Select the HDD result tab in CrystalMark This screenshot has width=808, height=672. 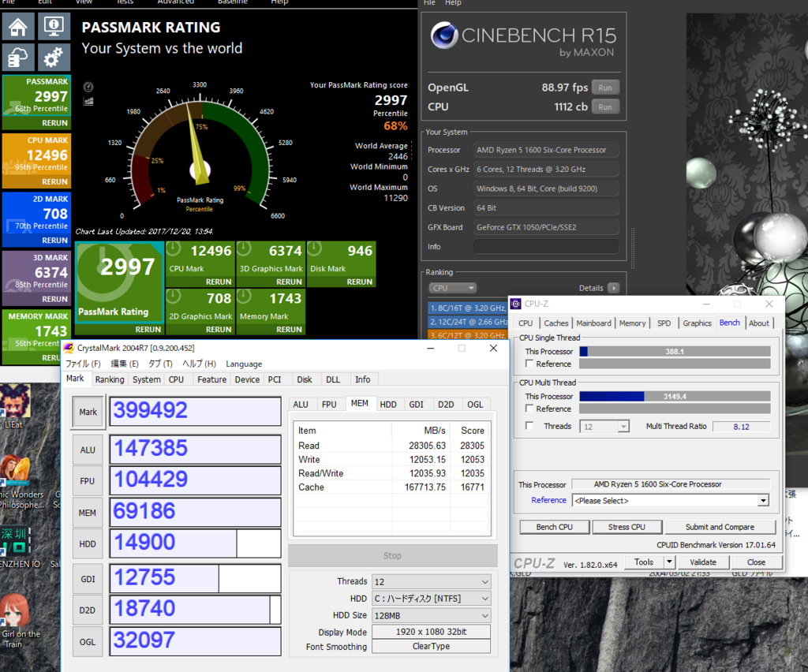pyautogui.click(x=388, y=405)
